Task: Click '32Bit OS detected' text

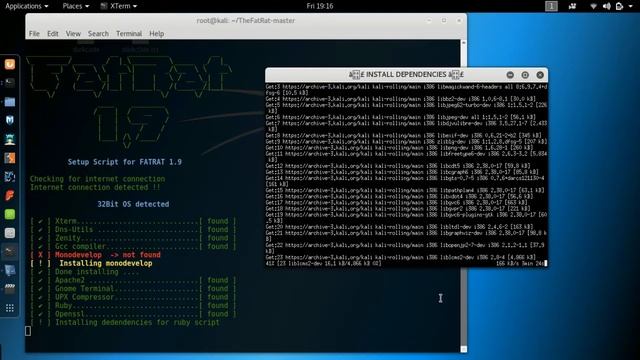Action: (x=133, y=204)
